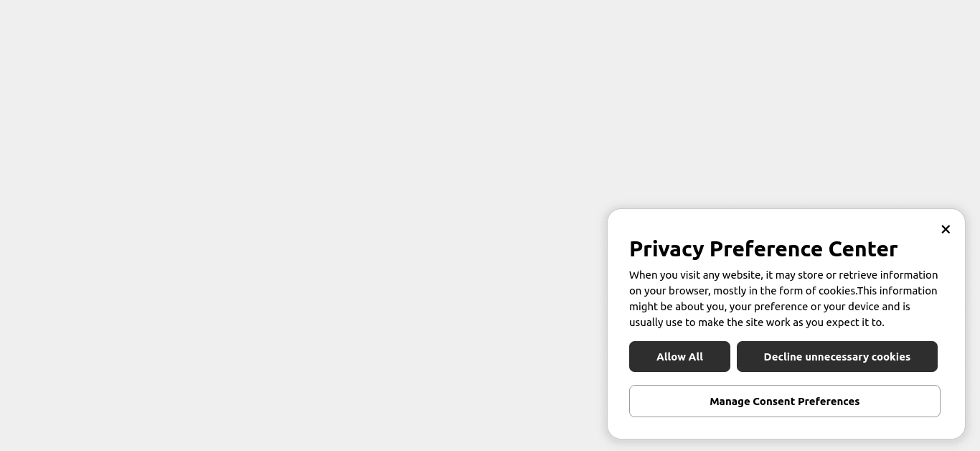Reject non-essential cookies via the Decline button
This screenshot has height=451, width=980.
pos(837,357)
